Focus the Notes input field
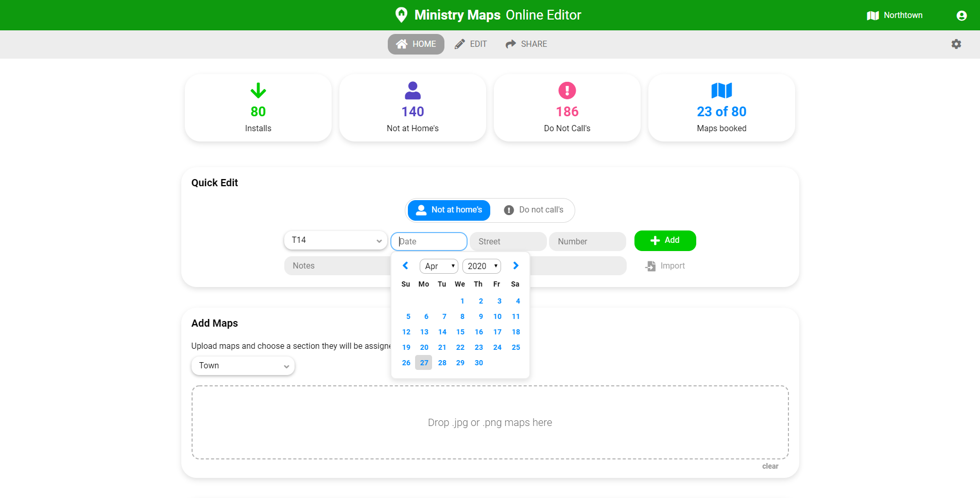Screen dimensions: 980x498 click(x=337, y=266)
